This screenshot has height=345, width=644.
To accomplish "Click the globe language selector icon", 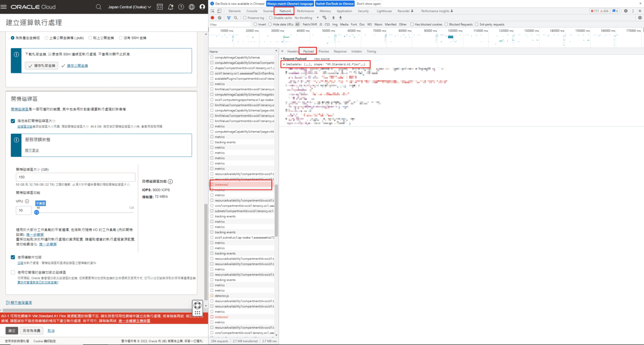I will coord(192,7).
